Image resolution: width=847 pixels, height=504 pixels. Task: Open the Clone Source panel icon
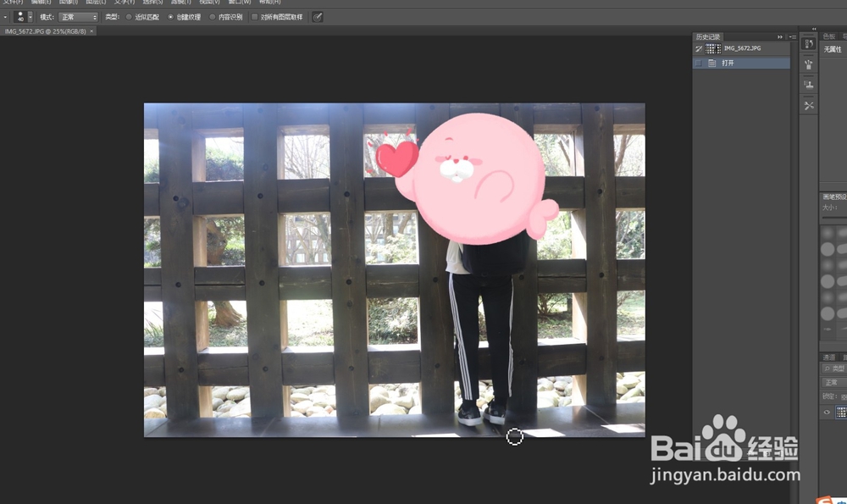pyautogui.click(x=809, y=84)
